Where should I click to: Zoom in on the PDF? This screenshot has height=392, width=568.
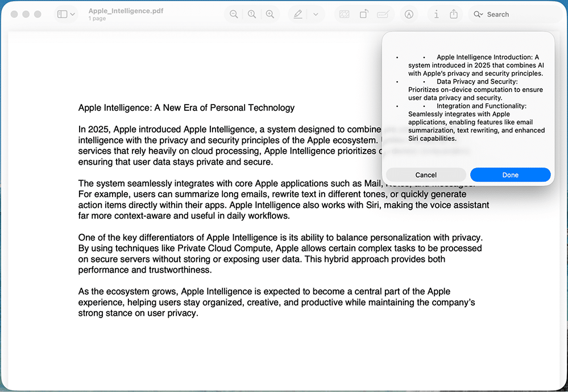(271, 14)
